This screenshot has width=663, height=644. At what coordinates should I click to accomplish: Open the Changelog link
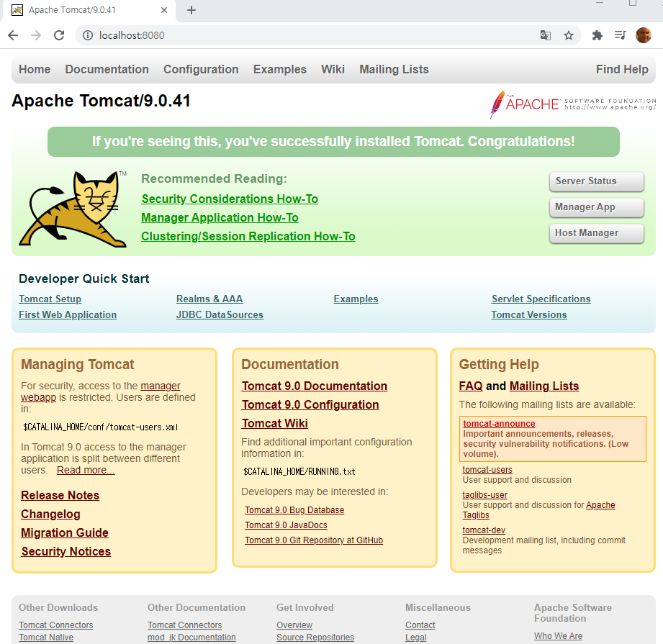click(50, 514)
